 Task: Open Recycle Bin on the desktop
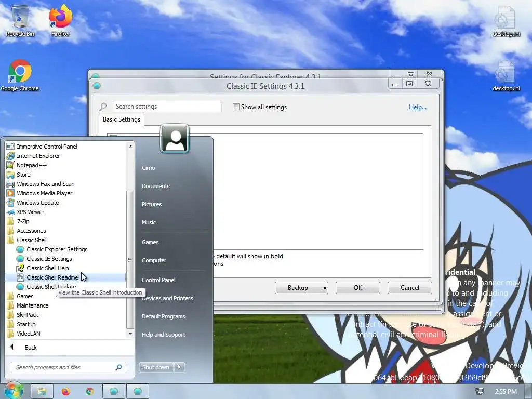[20, 21]
